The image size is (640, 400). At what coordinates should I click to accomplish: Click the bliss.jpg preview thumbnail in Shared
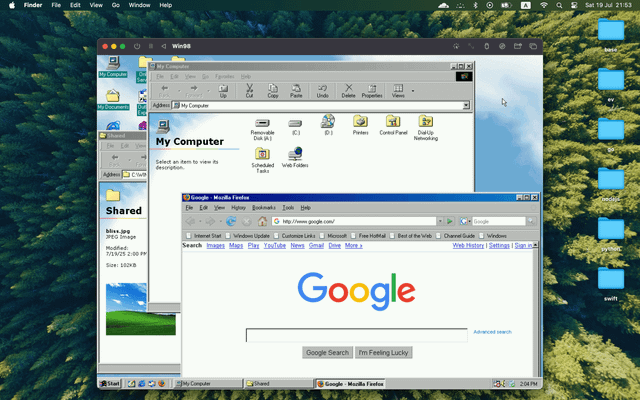141,309
